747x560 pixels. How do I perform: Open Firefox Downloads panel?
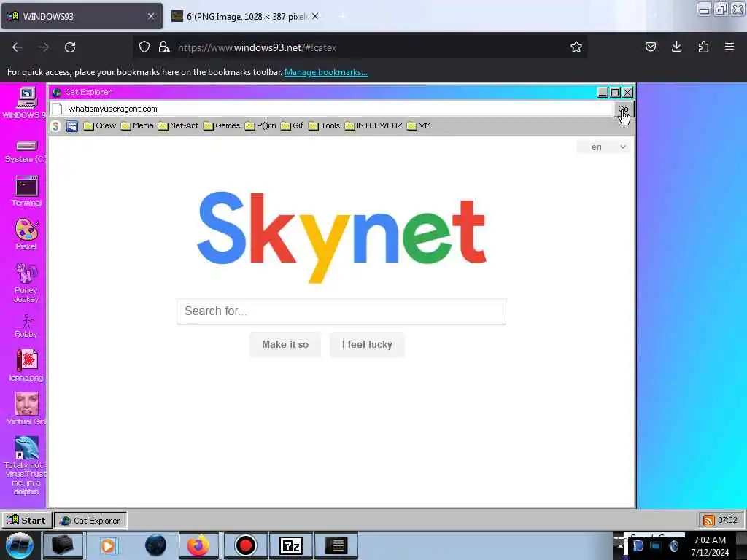(676, 47)
